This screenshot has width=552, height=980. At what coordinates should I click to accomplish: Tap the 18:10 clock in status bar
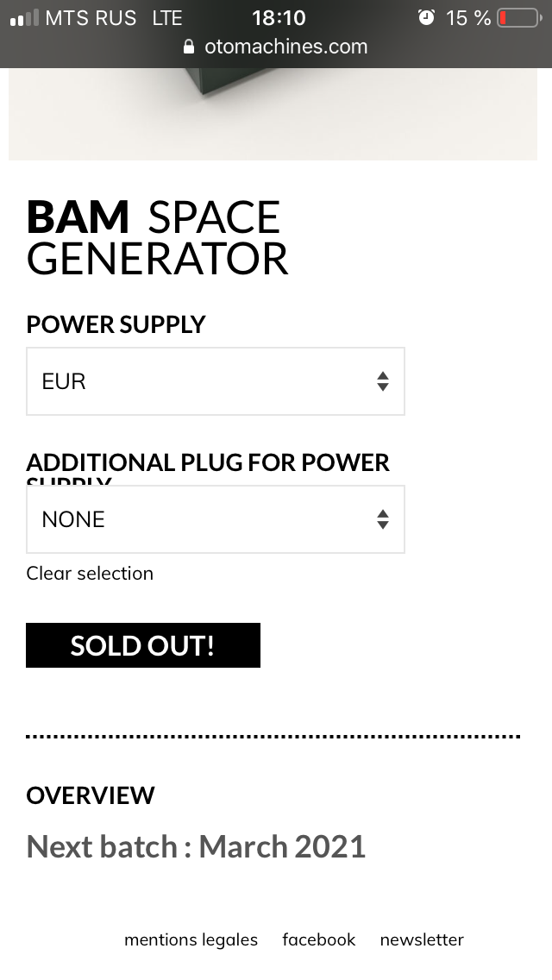click(x=279, y=18)
